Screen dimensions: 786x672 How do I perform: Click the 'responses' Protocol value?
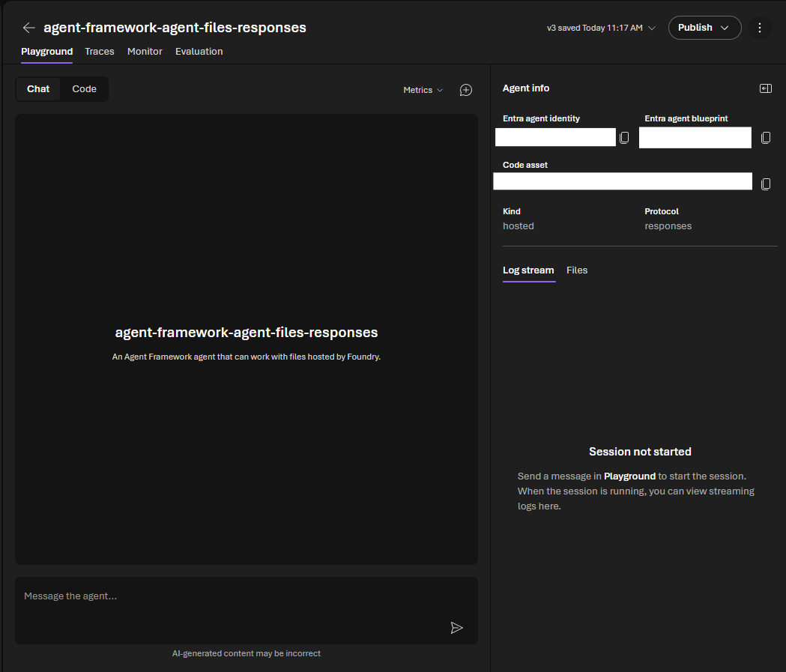tap(668, 226)
